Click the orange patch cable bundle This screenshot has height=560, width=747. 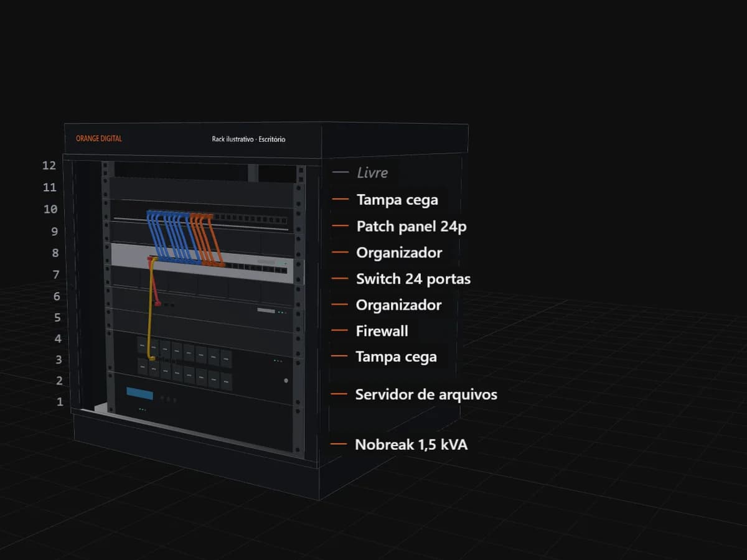pyautogui.click(x=205, y=240)
